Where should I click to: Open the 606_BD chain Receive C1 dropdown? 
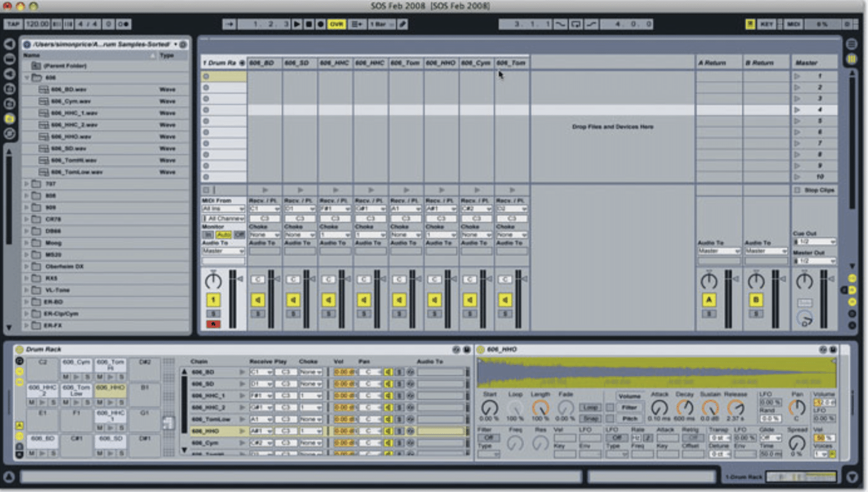261,372
